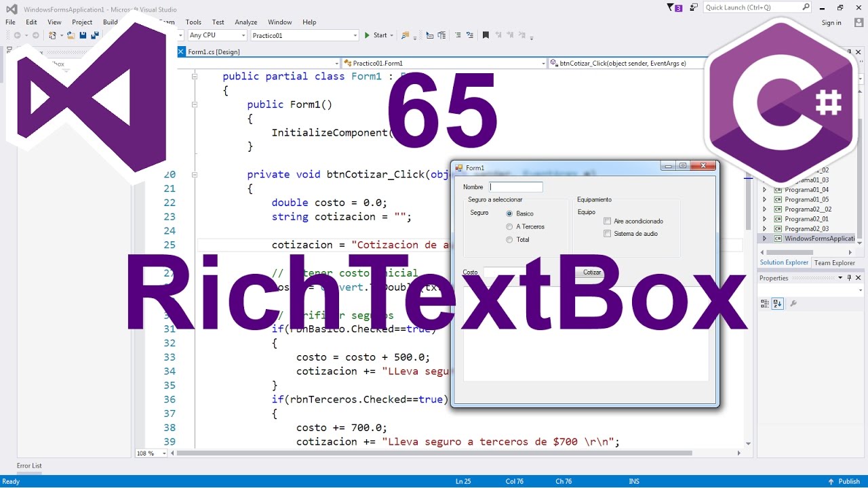Open the File menu
The image size is (868, 488).
pyautogui.click(x=10, y=22)
